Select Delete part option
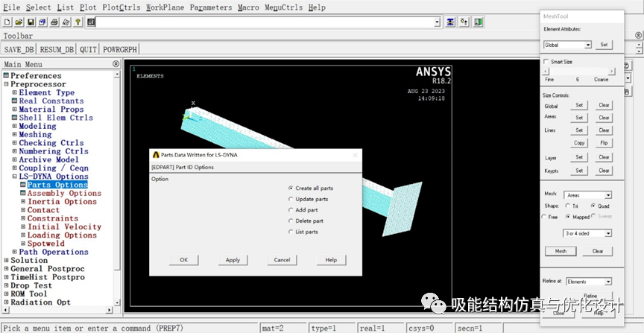644x333 pixels. 291,221
